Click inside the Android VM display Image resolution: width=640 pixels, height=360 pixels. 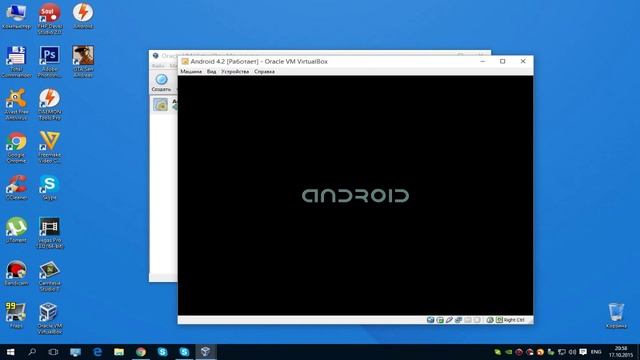355,195
